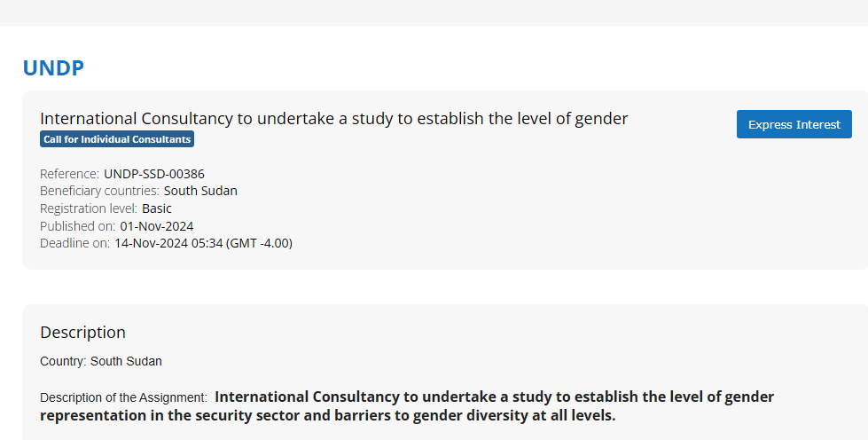The height and width of the screenshot is (440, 868).
Task: Select the reference number UNDP-SSD-00386
Action: pyautogui.click(x=154, y=174)
